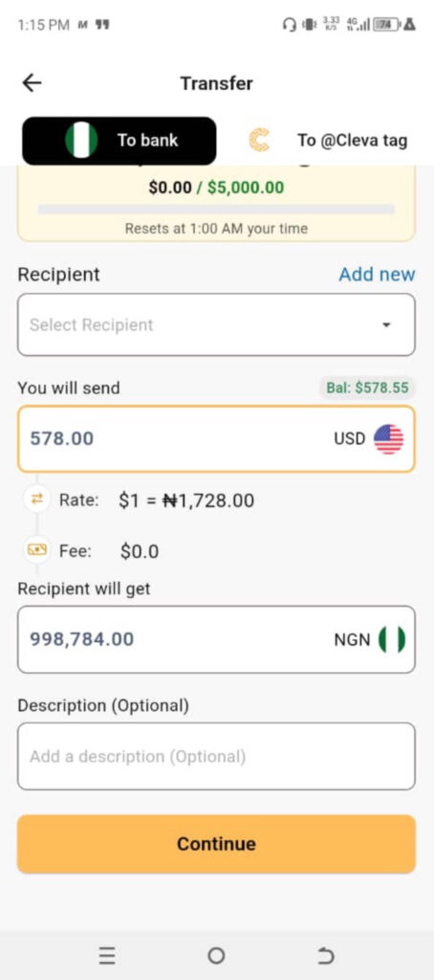The image size is (434, 980).
Task: Click the Continue button
Action: coord(216,844)
